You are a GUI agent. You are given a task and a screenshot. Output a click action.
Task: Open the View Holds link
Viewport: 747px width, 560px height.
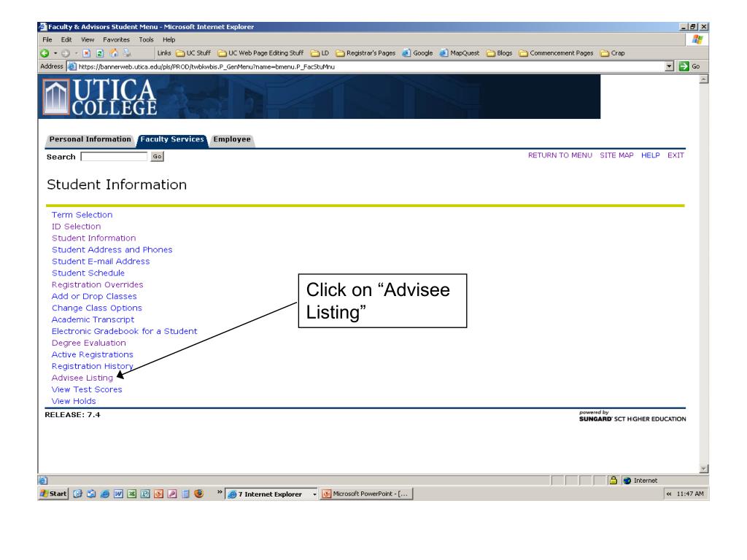[x=74, y=402]
